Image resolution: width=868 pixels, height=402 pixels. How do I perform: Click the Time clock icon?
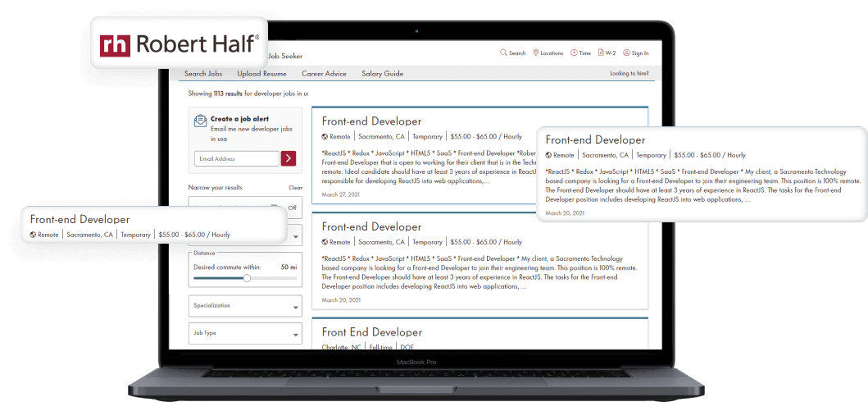pyautogui.click(x=574, y=53)
